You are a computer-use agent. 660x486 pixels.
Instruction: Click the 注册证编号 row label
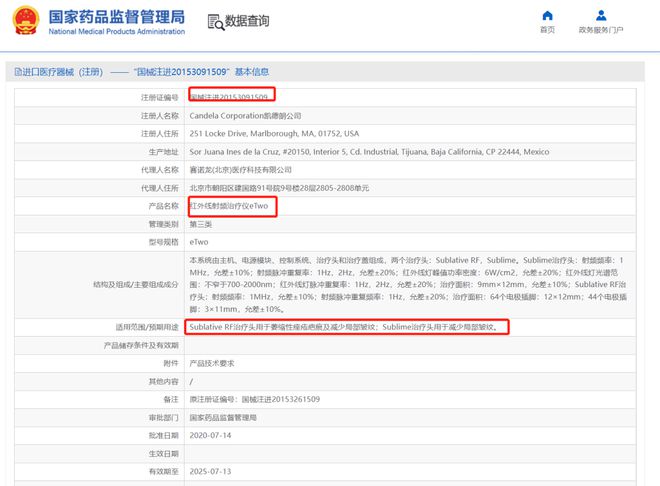160,98
